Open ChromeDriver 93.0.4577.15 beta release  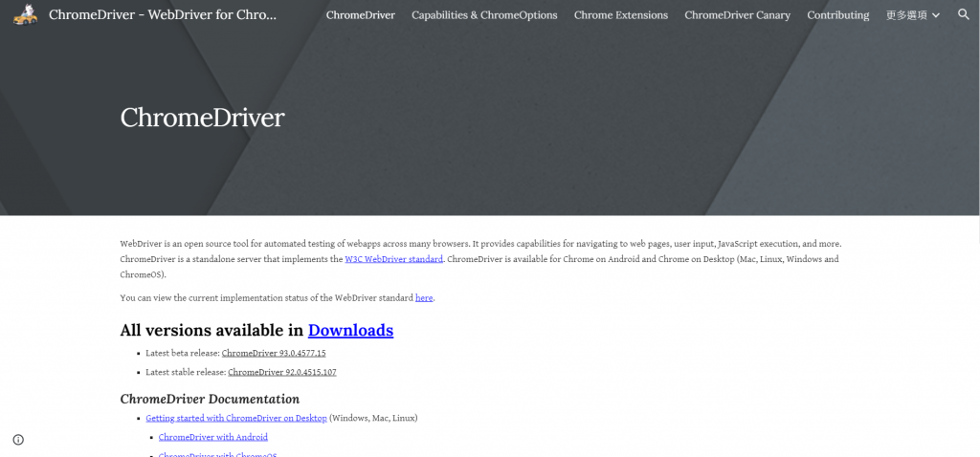[x=274, y=353]
